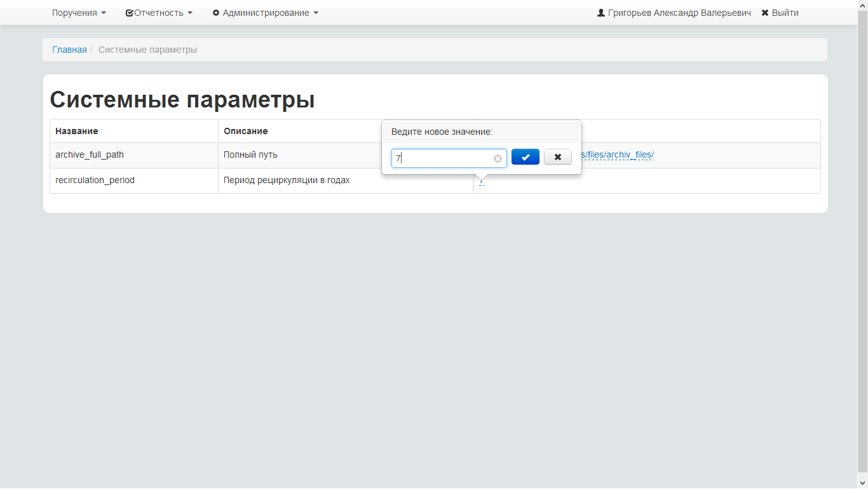Click the user name Григорьев Александр Валерьевич

pos(674,13)
